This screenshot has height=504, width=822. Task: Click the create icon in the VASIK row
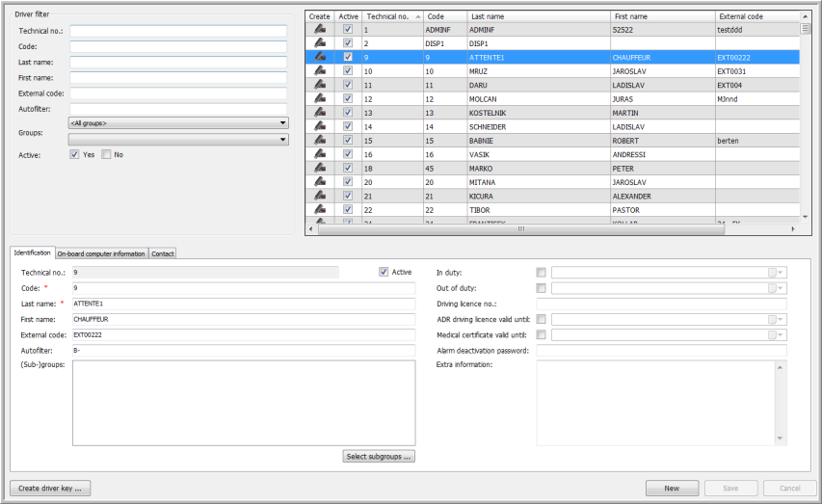(x=319, y=154)
